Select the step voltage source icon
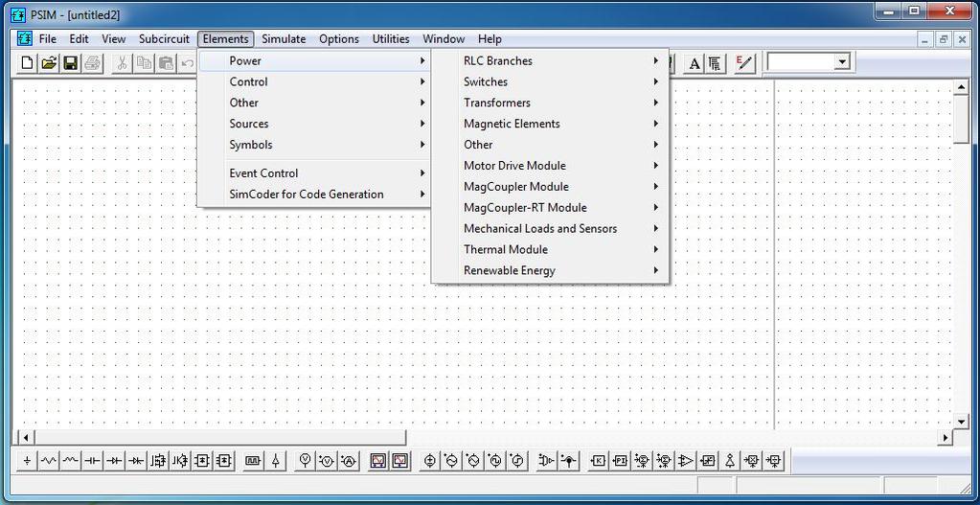Screen dimensions: 980x505 [517, 461]
